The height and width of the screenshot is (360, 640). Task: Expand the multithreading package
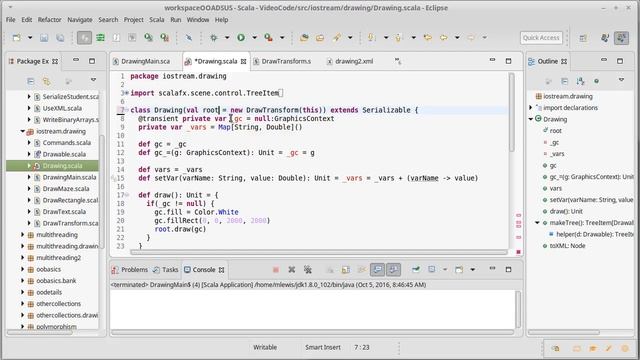[x=22, y=235]
